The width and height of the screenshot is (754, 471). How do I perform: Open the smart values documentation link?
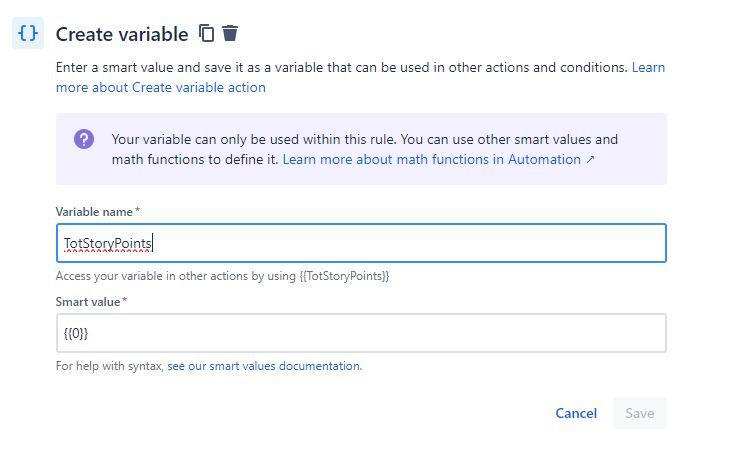264,366
